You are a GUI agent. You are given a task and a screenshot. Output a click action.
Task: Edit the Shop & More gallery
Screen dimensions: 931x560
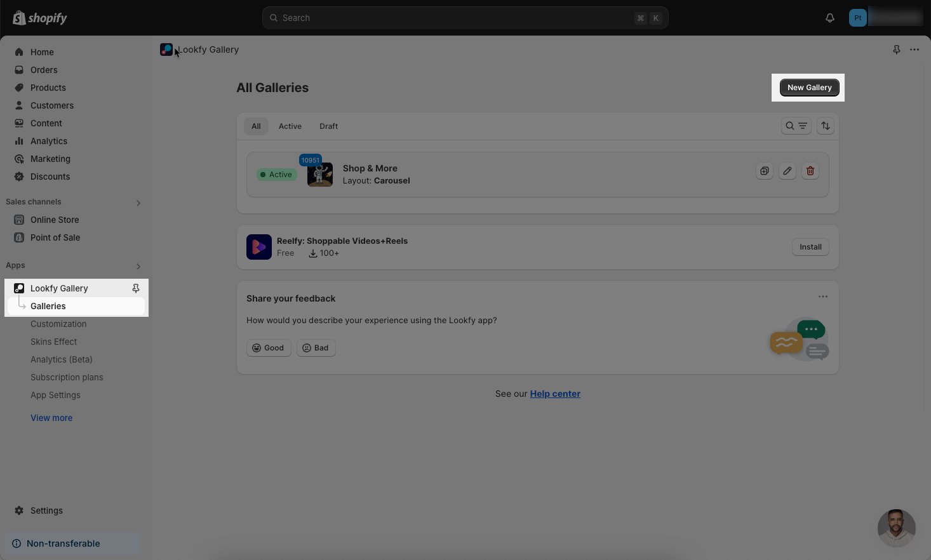[787, 171]
